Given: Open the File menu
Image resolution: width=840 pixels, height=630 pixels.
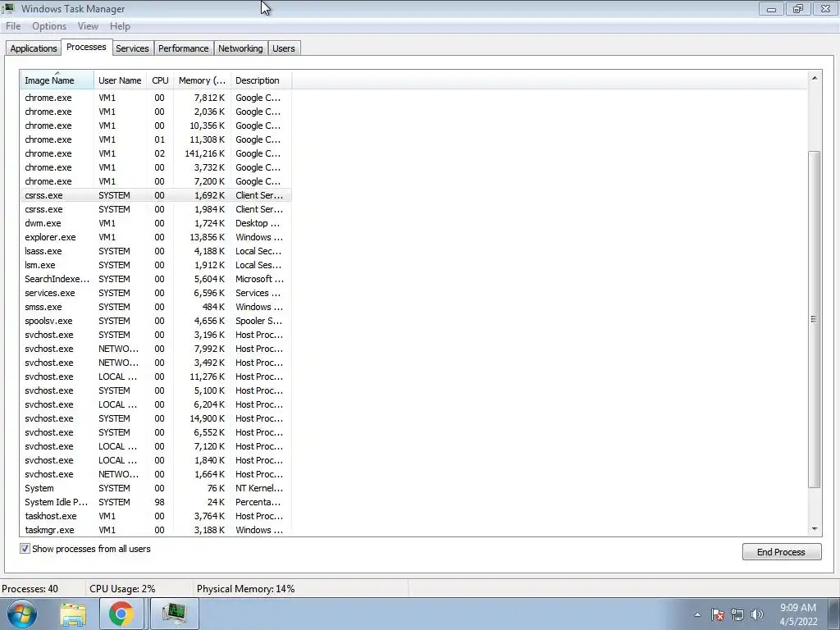Looking at the screenshot, I should pyautogui.click(x=13, y=26).
